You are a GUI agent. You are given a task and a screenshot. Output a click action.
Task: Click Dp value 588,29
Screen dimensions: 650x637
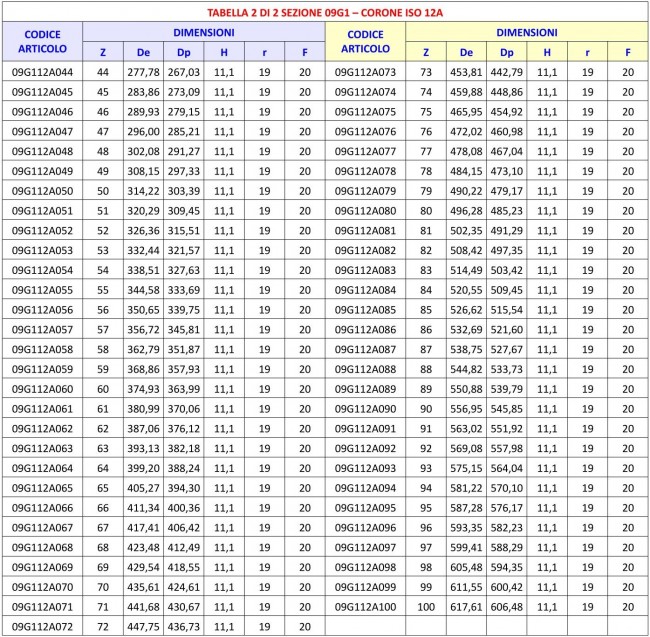(507, 547)
